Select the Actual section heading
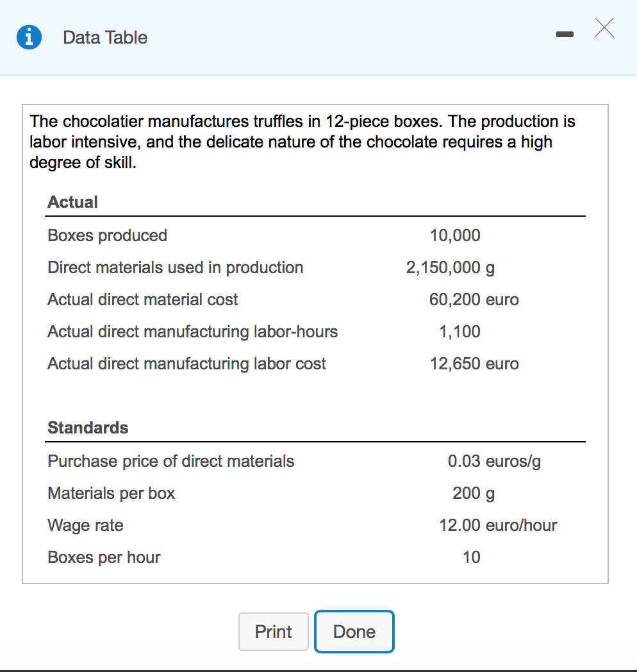The image size is (637, 672). pos(72,202)
